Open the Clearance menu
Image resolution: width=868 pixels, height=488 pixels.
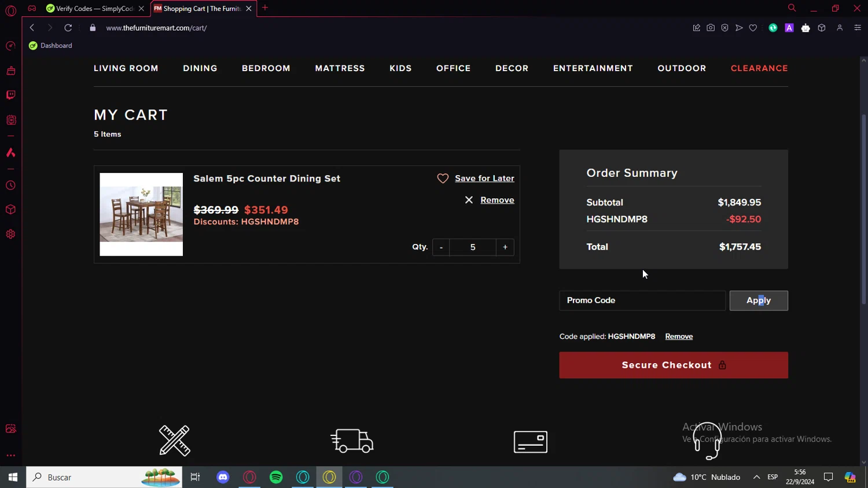coord(759,68)
